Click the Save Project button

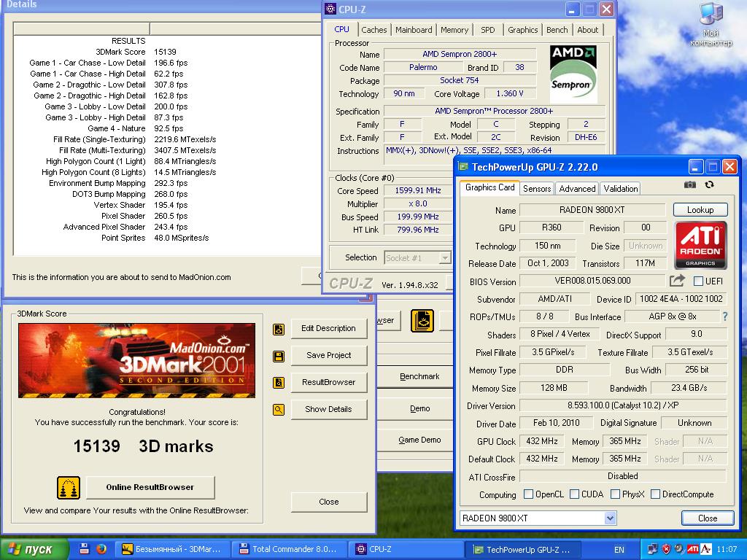[329, 355]
